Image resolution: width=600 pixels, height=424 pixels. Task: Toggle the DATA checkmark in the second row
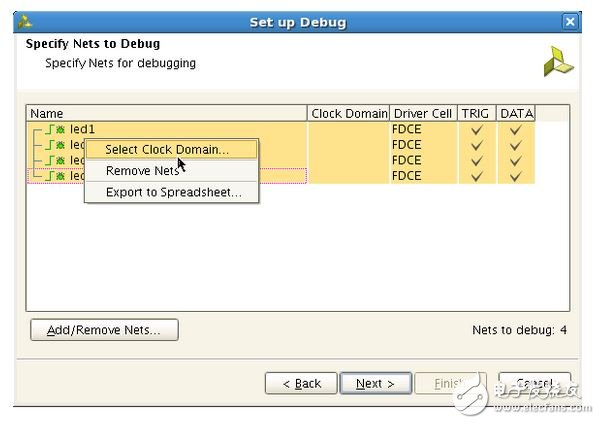(515, 145)
